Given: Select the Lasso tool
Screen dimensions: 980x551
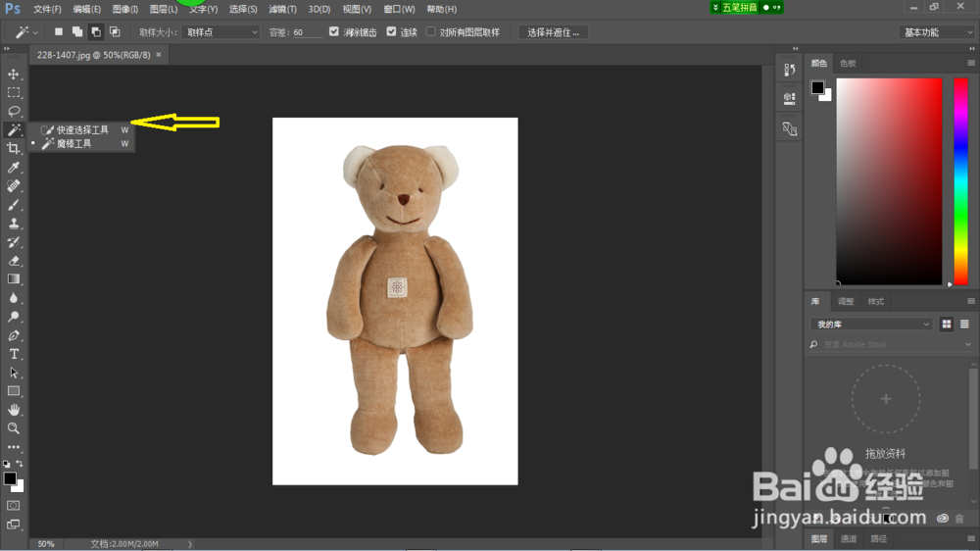Looking at the screenshot, I should 13,112.
